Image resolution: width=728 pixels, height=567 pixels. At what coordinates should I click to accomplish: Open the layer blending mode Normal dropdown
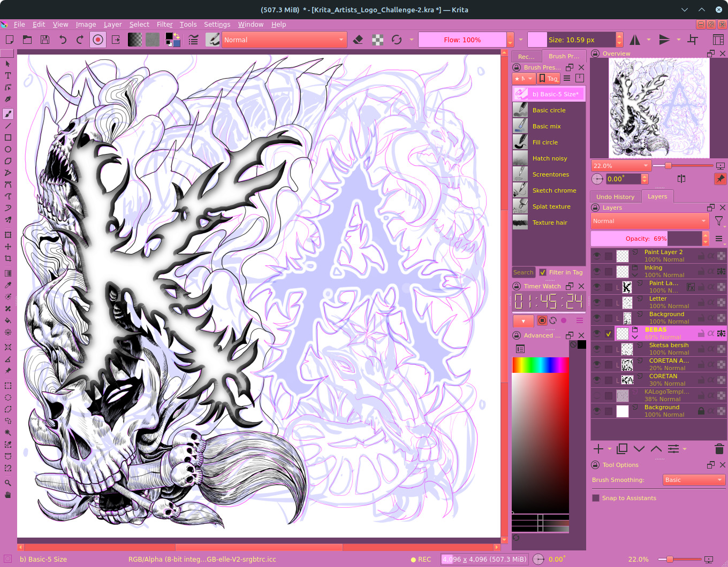pos(650,221)
